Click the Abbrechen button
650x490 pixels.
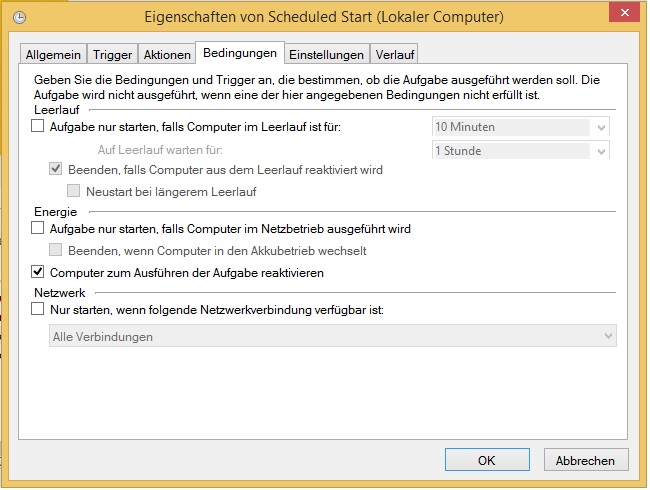coord(586,460)
